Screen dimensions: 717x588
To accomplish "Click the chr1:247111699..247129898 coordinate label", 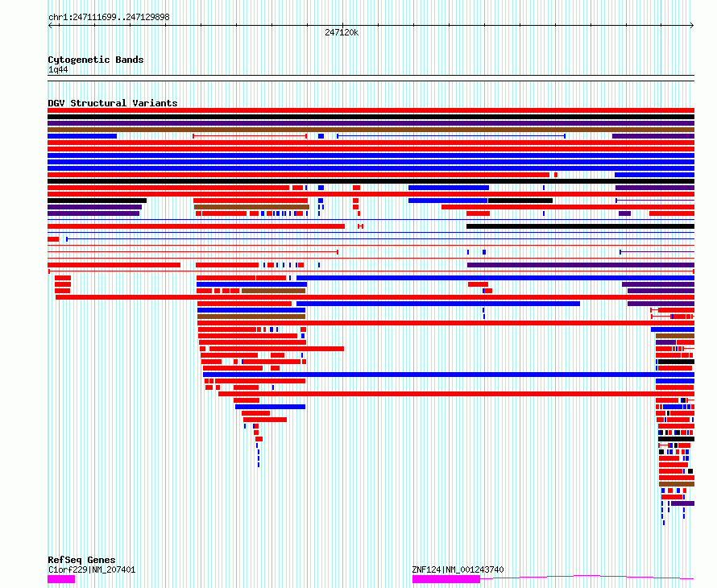I will pyautogui.click(x=109, y=18).
